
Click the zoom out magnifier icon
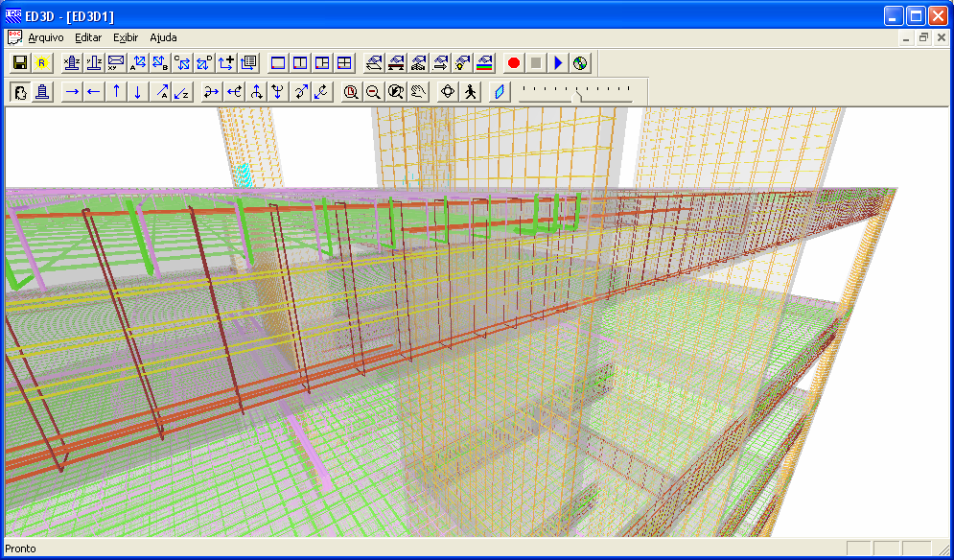[x=373, y=92]
